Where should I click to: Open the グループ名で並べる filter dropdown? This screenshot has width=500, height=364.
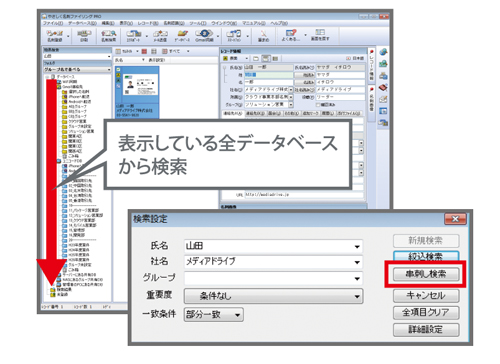tap(77, 69)
